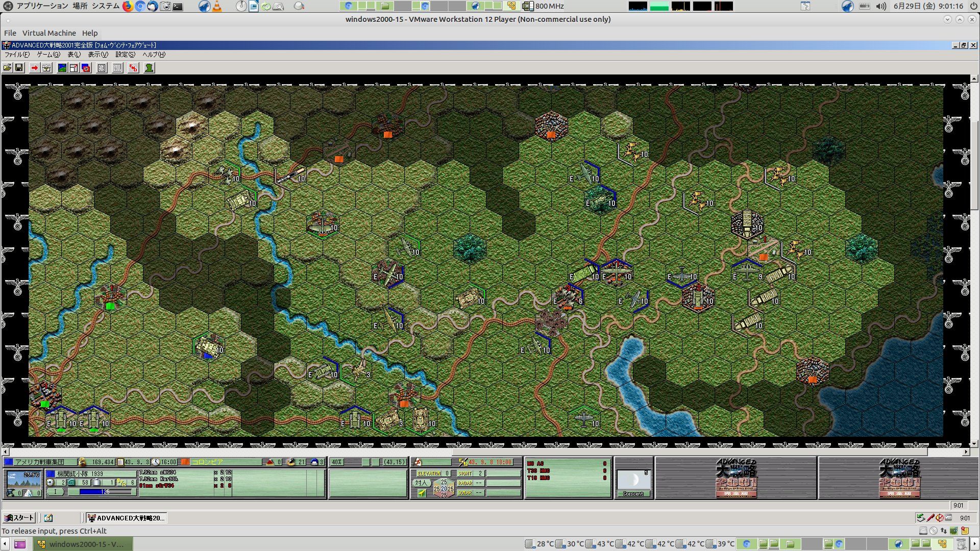The width and height of the screenshot is (980, 551).
Task: Open the ゲーム(G) menu
Action: pyautogui.click(x=48, y=55)
